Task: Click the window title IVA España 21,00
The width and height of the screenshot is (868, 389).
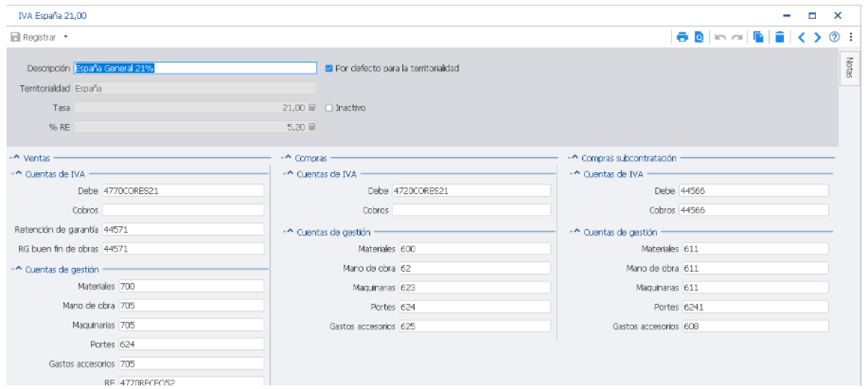Action: [53, 16]
